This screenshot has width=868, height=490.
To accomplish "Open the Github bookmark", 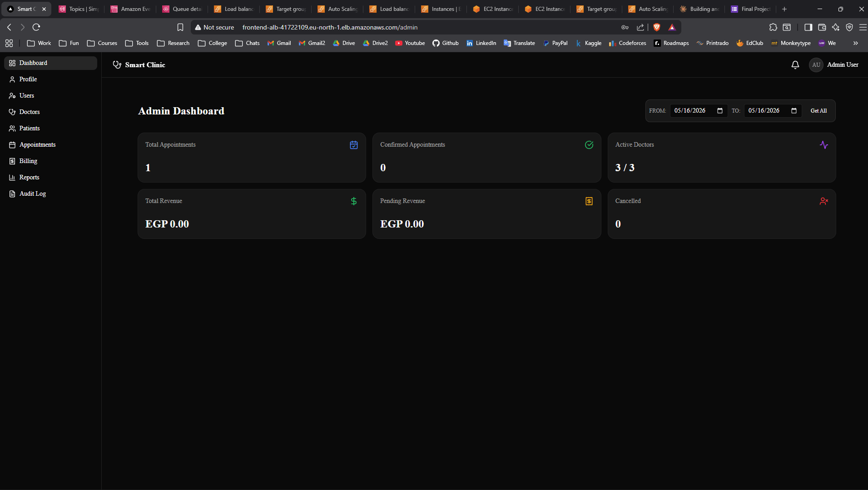I will [446, 43].
